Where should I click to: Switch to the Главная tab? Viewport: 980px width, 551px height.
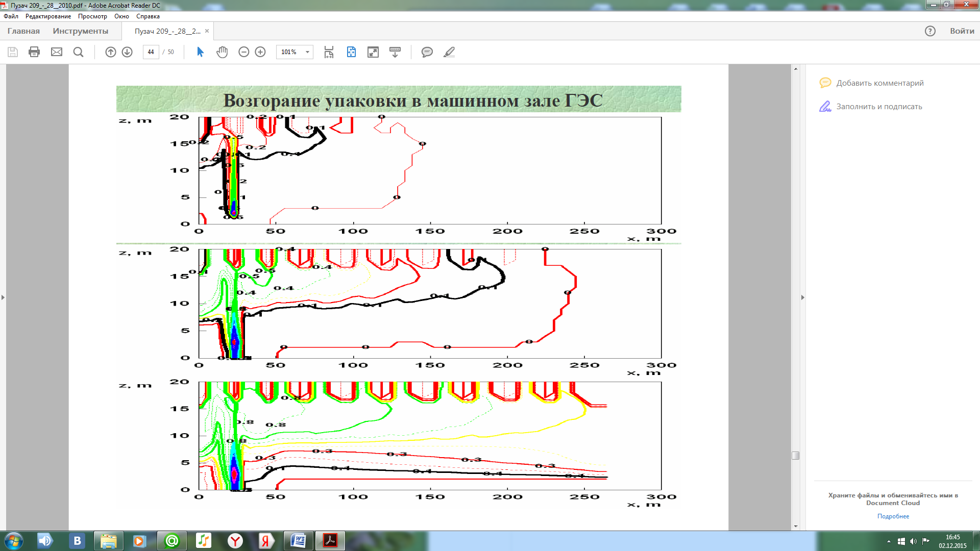[23, 31]
